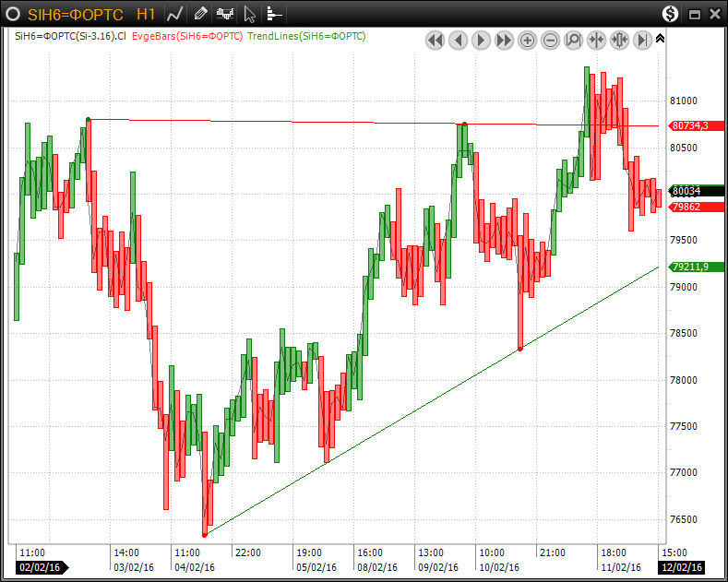728x582 pixels.
Task: Click the EvgeBars indicator label
Action: click(x=187, y=36)
